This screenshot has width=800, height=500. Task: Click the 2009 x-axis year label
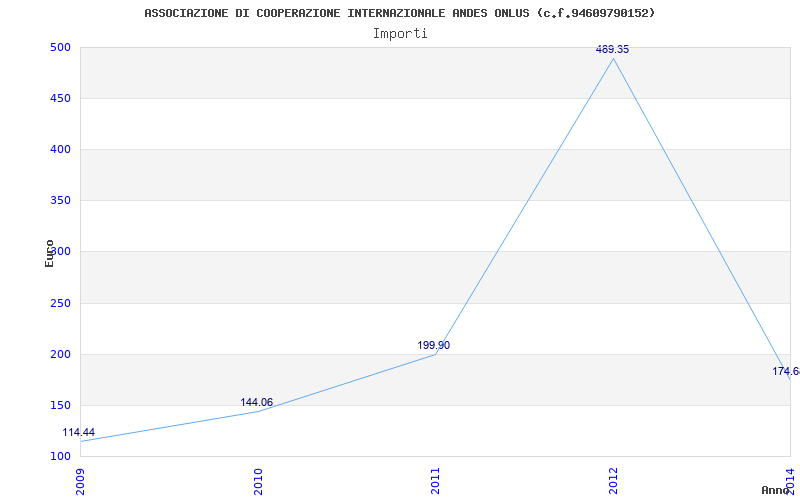81,480
